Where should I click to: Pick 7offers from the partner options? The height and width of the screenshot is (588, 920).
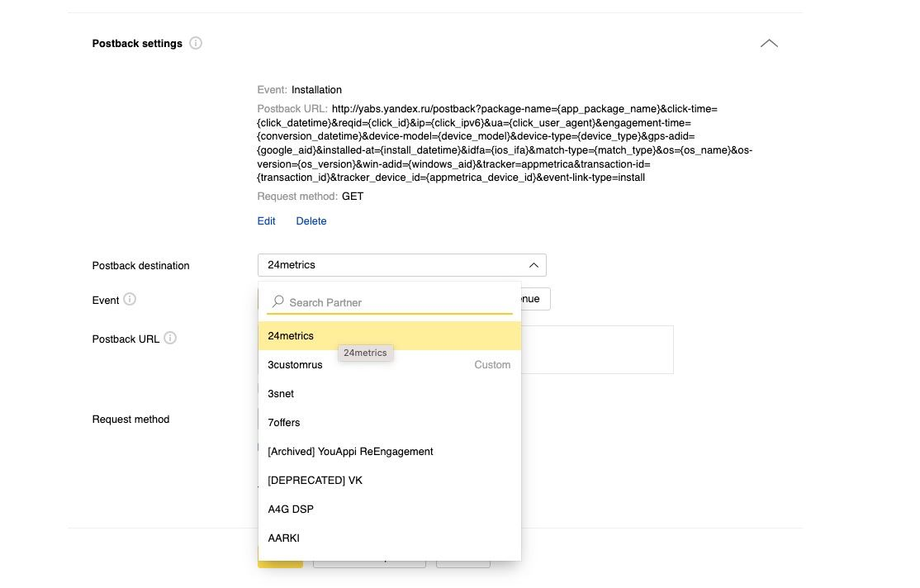click(284, 423)
